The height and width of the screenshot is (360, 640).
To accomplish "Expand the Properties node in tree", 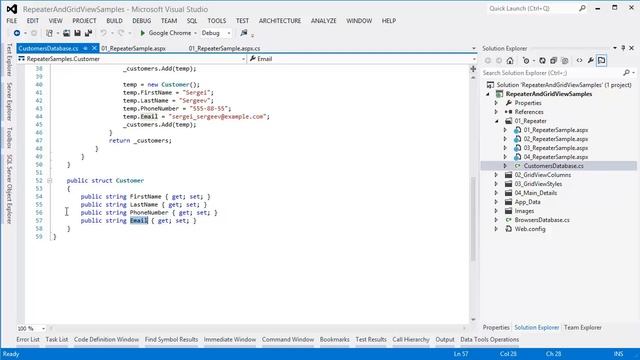I will (x=497, y=103).
